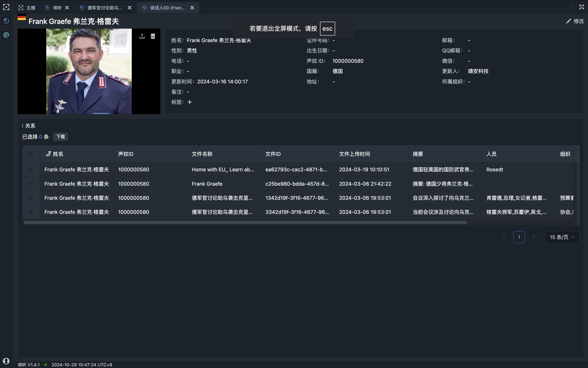Click the user avatar icon at bottom-left
The image size is (588, 368).
coord(6,361)
